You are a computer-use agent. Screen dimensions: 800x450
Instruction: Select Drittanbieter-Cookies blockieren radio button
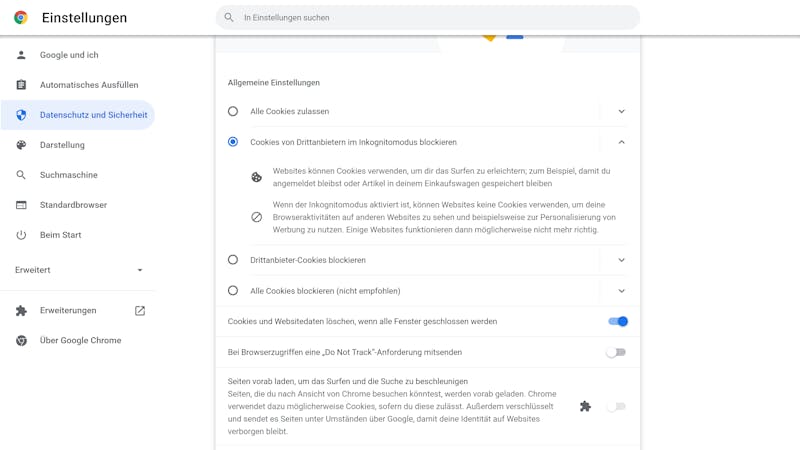233,260
